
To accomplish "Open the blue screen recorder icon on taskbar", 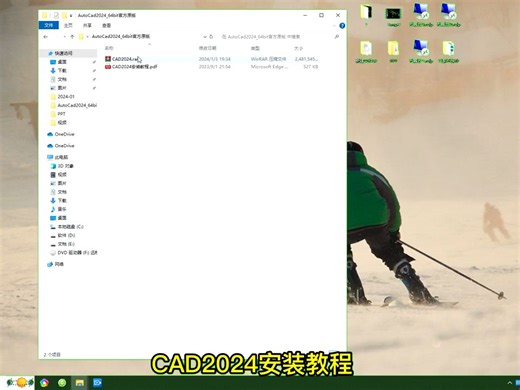I will [97, 383].
